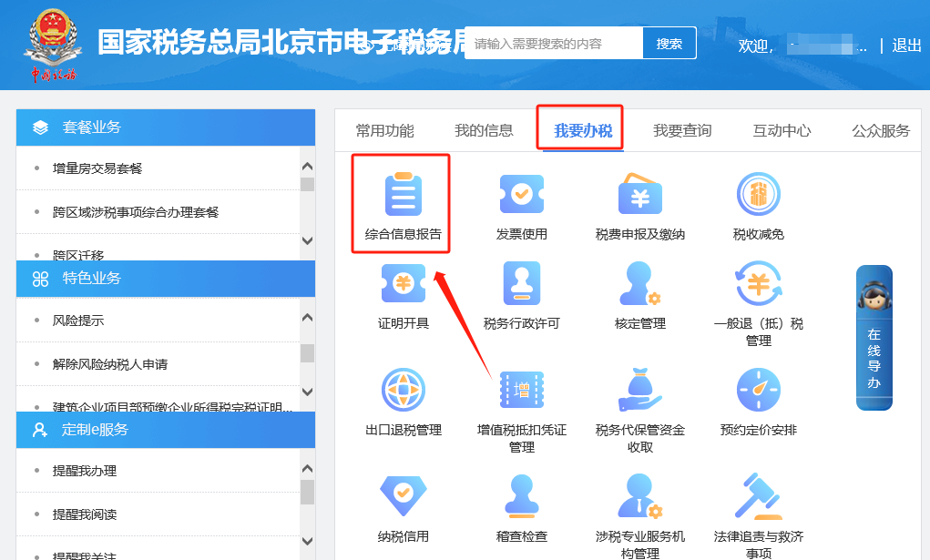Open 税务行政许可 stamp icon
The height and width of the screenshot is (560, 930).
(522, 283)
